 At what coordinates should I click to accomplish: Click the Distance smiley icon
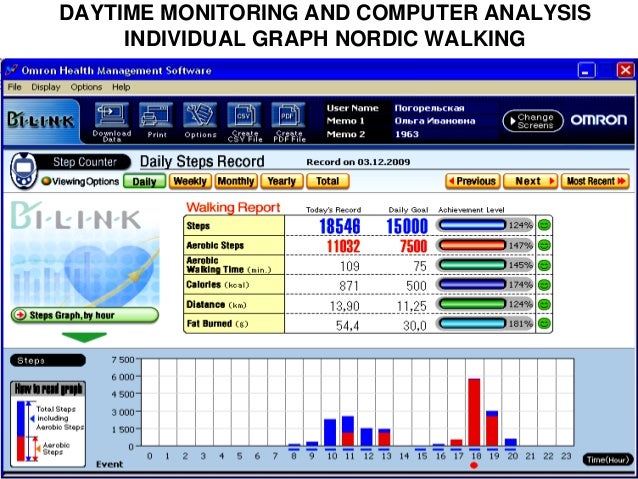544,304
